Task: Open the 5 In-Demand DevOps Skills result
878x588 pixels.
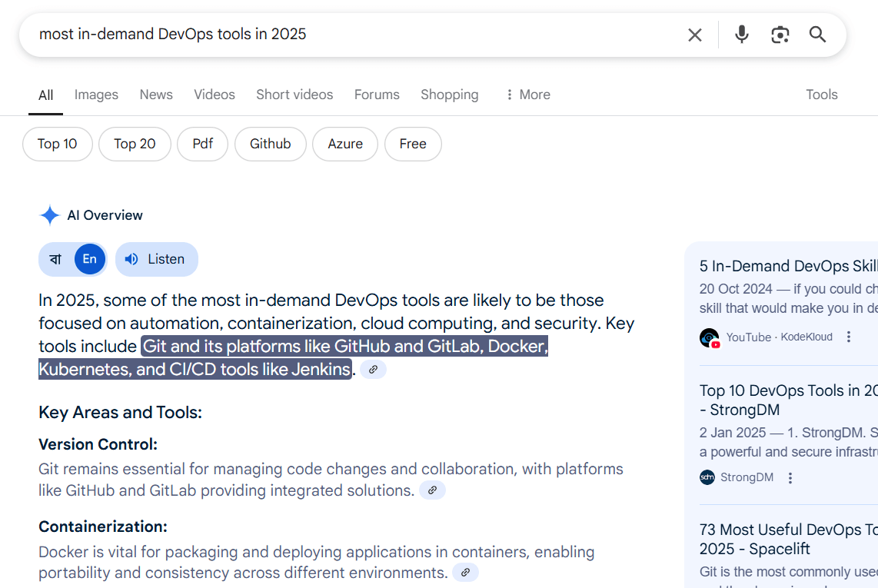Action: pyautogui.click(x=788, y=266)
